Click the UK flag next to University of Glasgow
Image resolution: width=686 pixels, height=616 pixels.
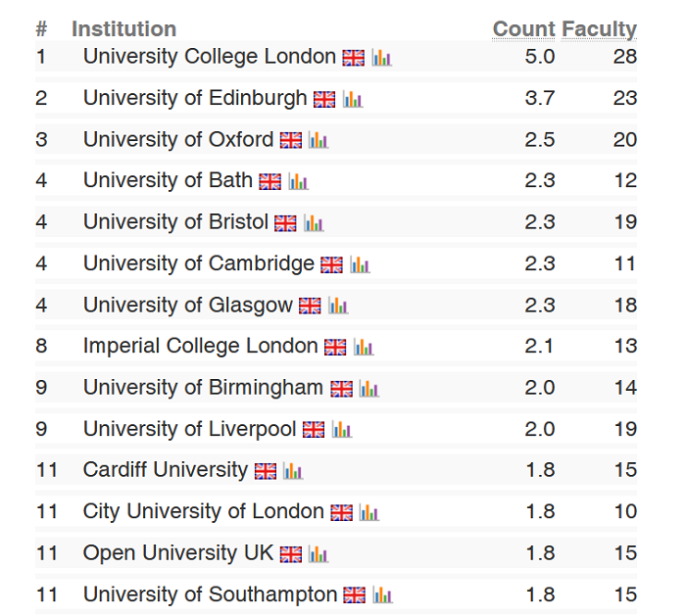pos(310,307)
